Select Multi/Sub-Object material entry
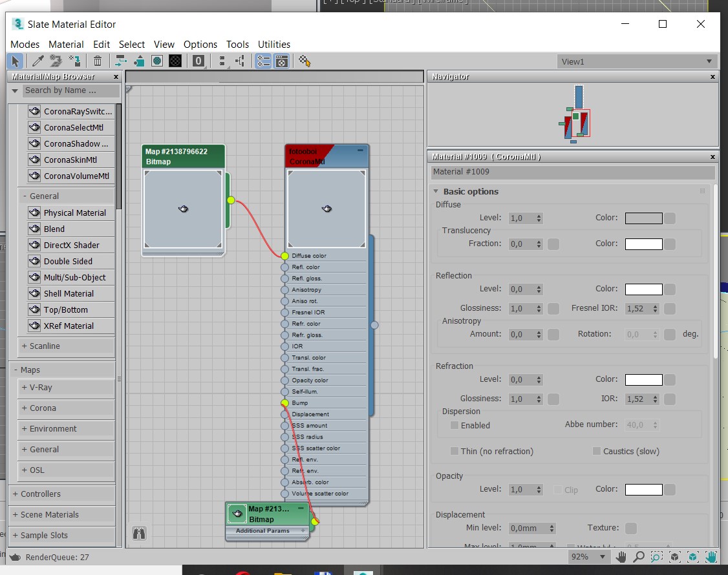Screen dimensions: 728x575 tap(70, 277)
